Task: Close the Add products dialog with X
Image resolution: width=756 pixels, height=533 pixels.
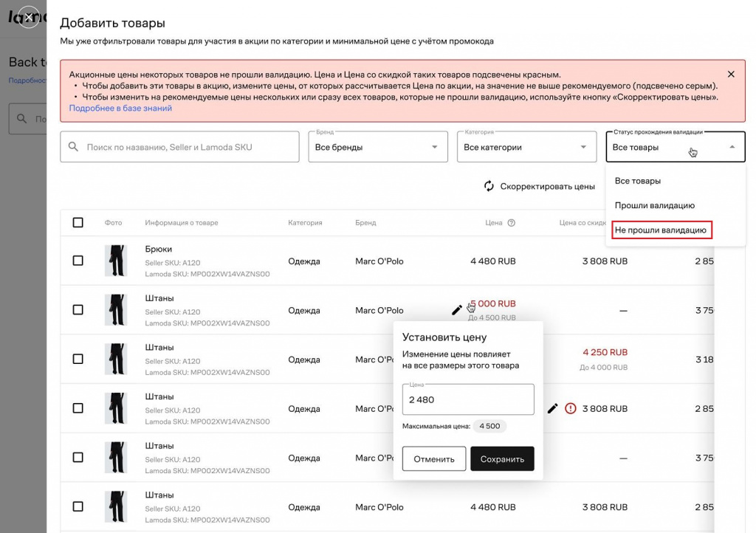Action: (x=28, y=17)
